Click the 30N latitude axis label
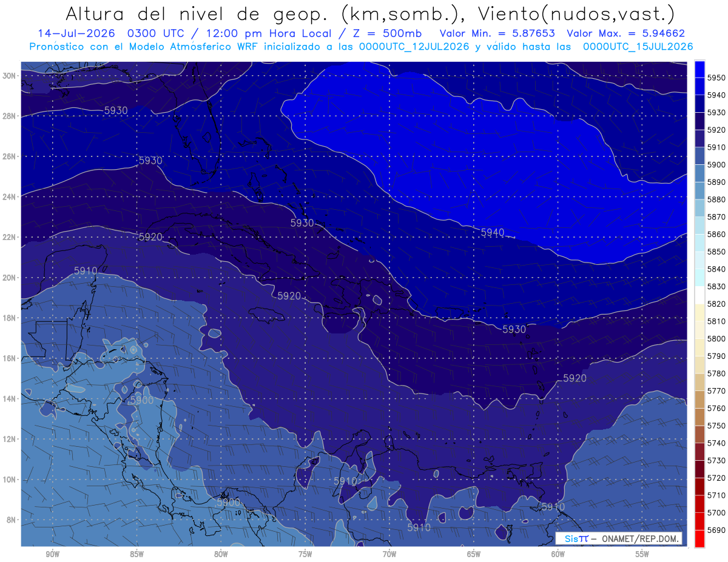 (x=8, y=76)
